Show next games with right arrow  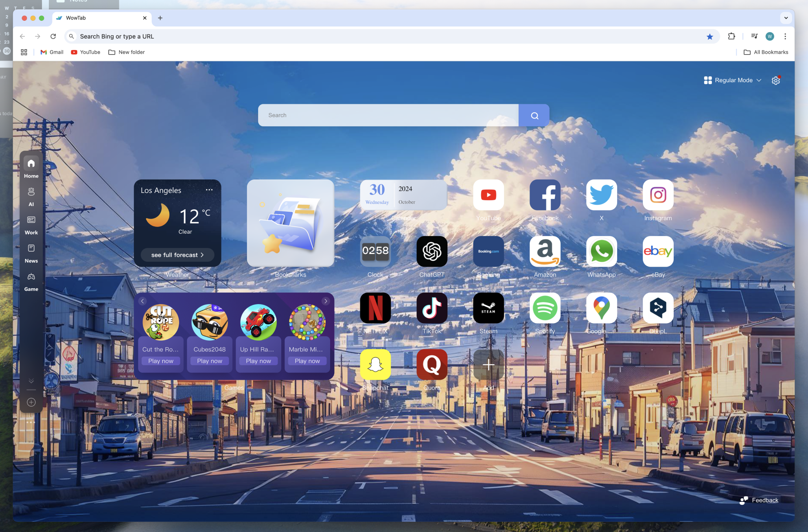[x=326, y=301]
